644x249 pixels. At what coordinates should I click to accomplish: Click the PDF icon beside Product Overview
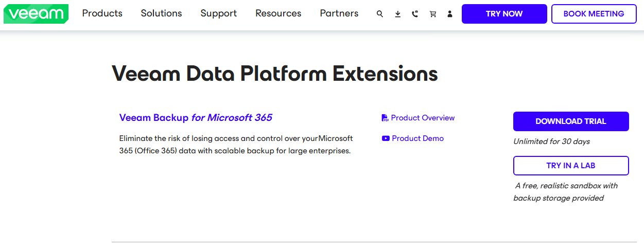[385, 118]
